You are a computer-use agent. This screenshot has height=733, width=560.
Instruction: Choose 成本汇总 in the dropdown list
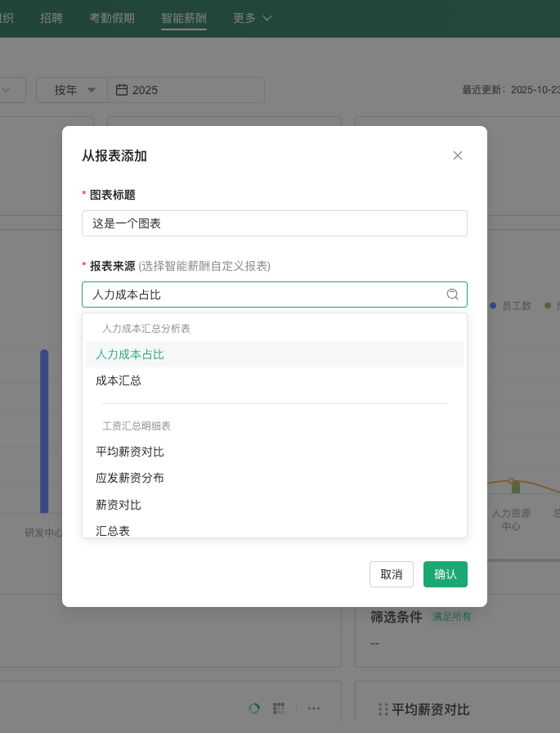[x=119, y=380]
